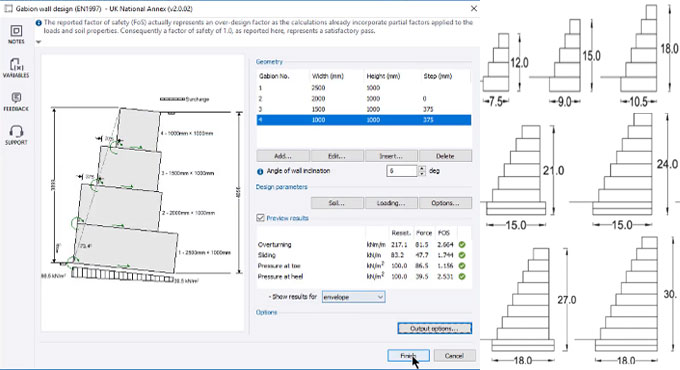Click the gabion wall preview diagram
Viewport: 680px width, 370px height.
tap(143, 193)
